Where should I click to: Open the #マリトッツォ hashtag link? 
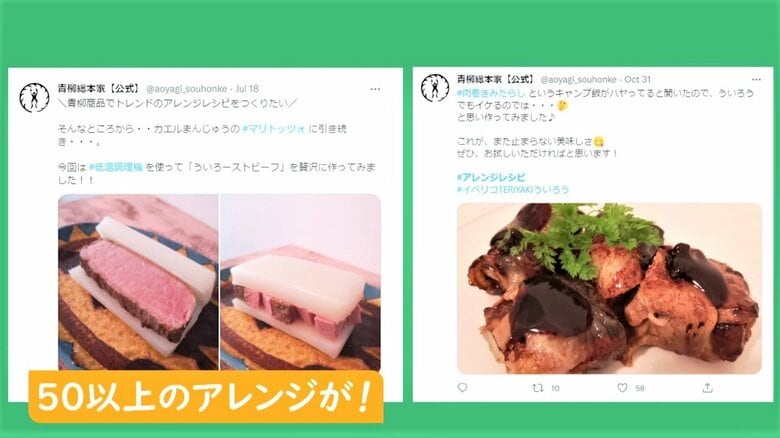(274, 129)
